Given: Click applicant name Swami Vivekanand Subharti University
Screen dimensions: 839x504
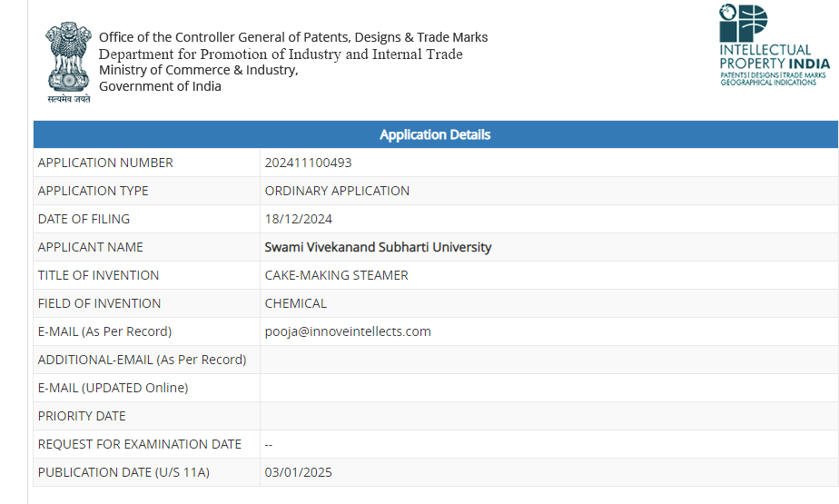Looking at the screenshot, I should pos(378,247).
